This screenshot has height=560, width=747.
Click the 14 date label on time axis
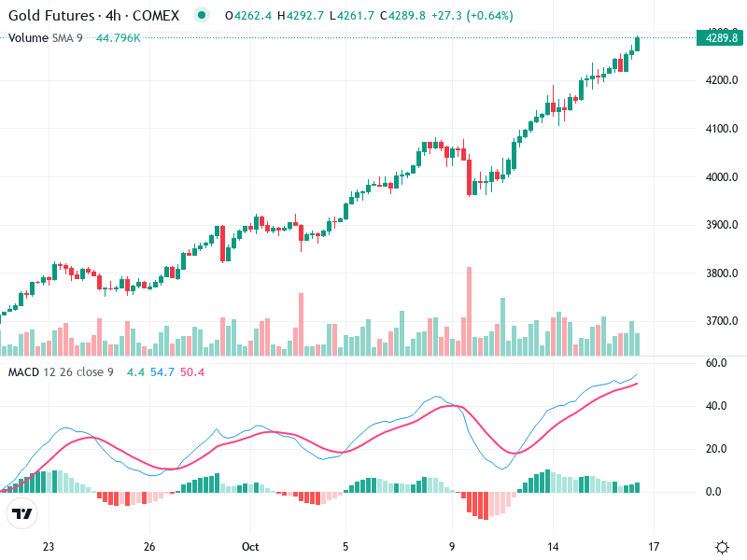point(554,547)
